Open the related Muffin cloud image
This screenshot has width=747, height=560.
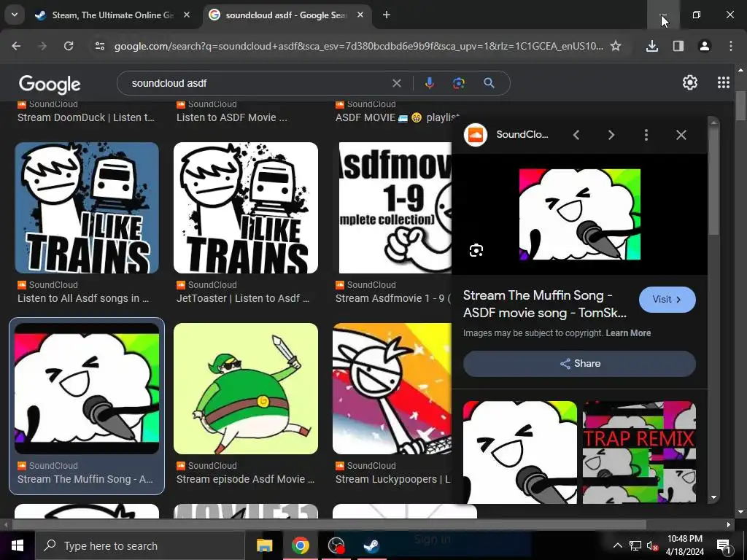click(x=519, y=452)
